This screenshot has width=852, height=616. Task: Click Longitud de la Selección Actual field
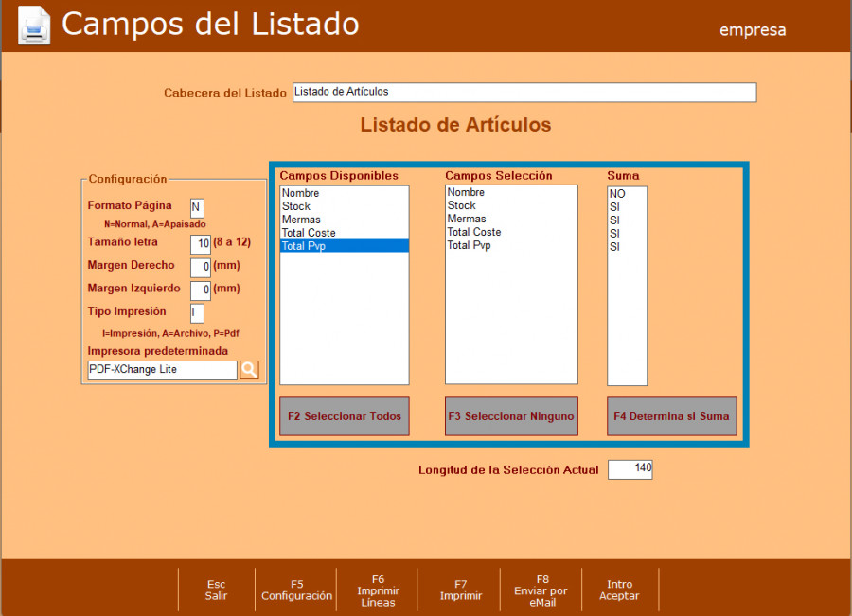coord(630,469)
